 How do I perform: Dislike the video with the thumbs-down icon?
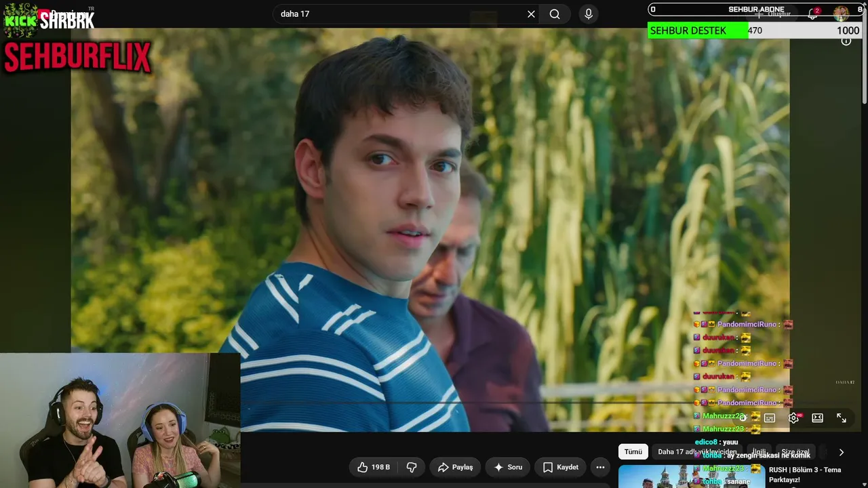pos(411,467)
